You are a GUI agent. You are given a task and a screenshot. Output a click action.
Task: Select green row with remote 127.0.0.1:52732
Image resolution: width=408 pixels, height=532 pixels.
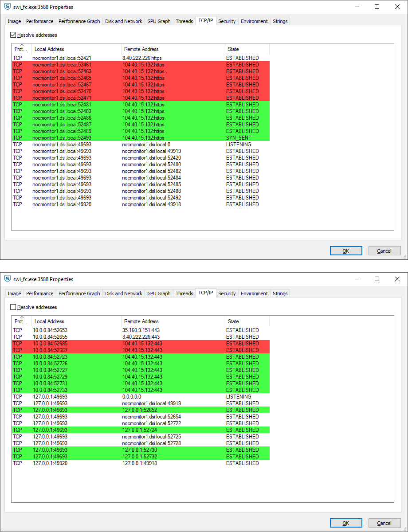pos(141,457)
